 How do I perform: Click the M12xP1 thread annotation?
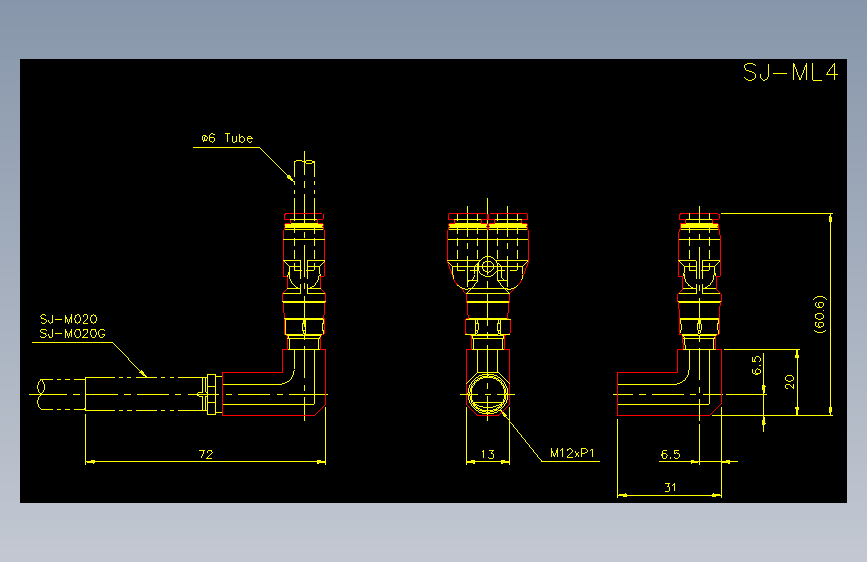tap(572, 453)
